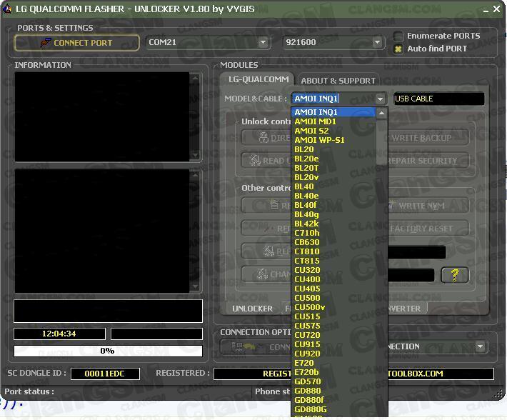
Task: Select CB630 in the model list
Action: pyautogui.click(x=333, y=242)
